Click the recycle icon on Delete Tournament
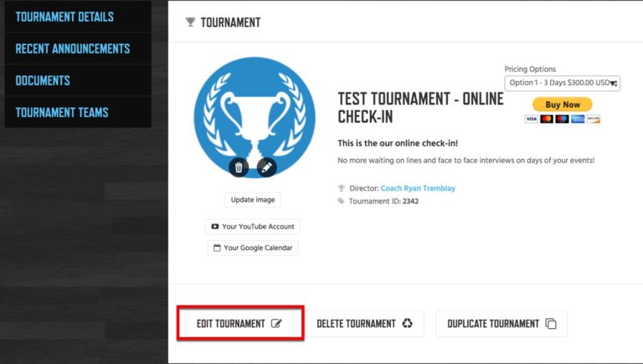This screenshot has height=364, width=643. 407,324
